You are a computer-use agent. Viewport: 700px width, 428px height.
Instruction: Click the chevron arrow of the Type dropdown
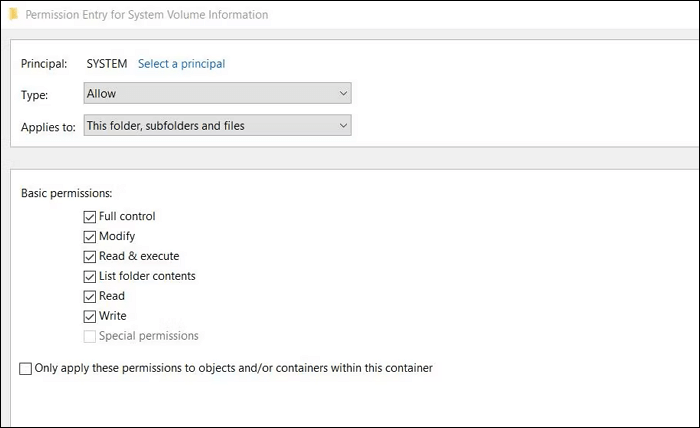pos(343,93)
